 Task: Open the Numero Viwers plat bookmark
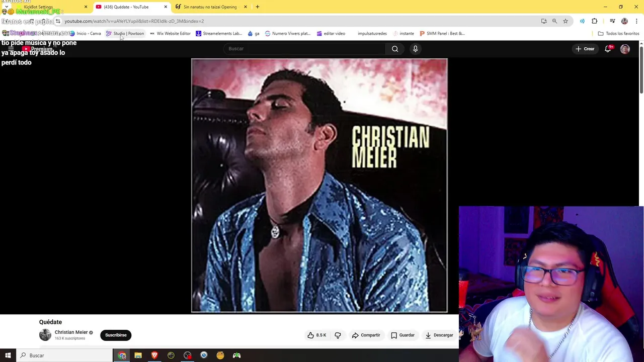pyautogui.click(x=287, y=34)
